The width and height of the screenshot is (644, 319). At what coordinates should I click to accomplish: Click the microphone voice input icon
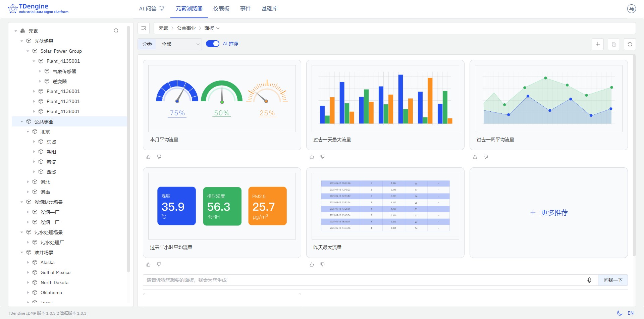click(x=589, y=280)
